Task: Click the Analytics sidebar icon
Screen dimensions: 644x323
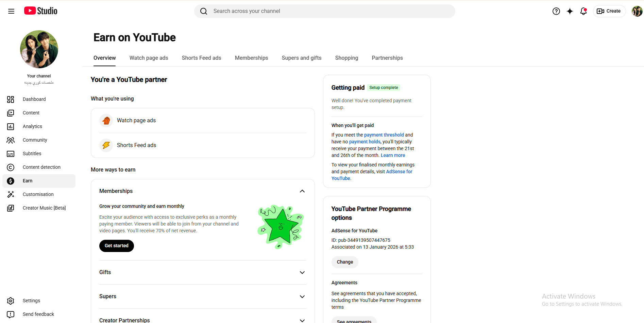Action: [x=11, y=126]
